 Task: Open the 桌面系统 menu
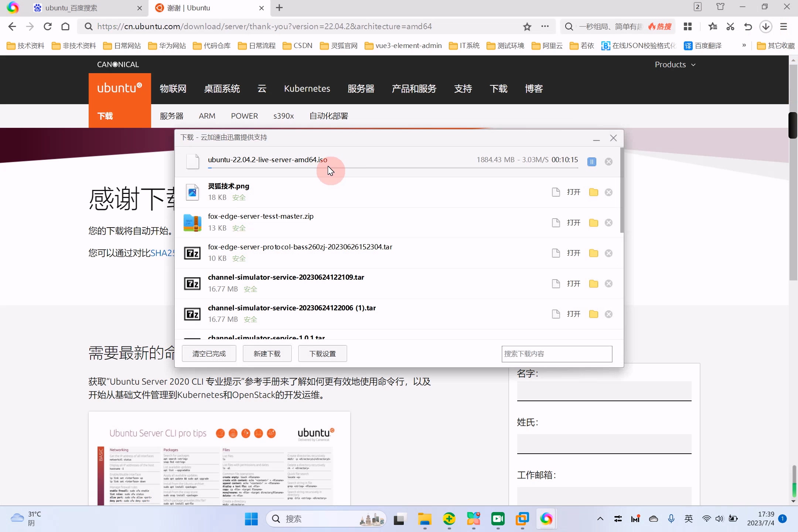[222, 89]
